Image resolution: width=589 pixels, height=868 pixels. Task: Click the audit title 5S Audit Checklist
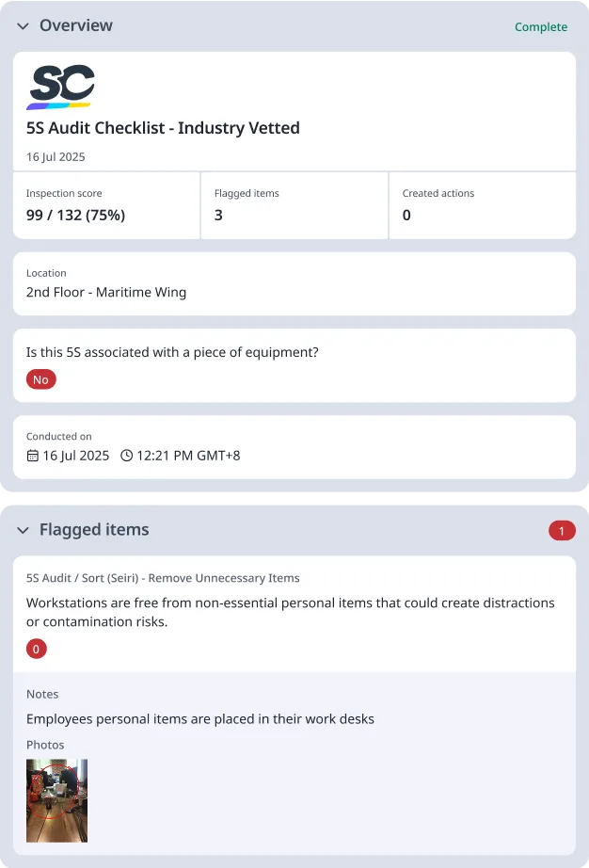(164, 127)
